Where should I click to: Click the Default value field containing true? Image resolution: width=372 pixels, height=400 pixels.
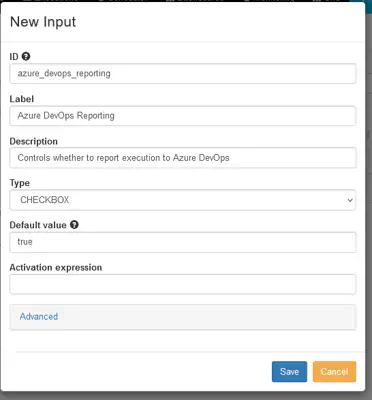click(183, 242)
